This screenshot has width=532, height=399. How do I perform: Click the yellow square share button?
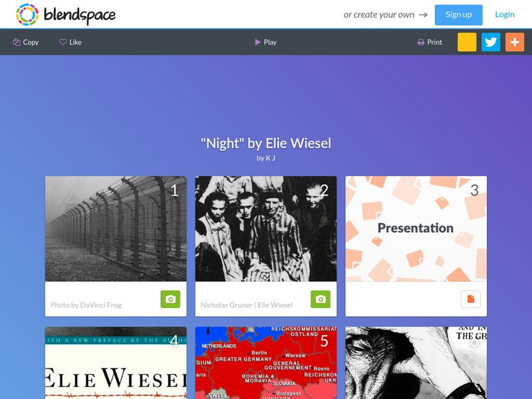point(467,42)
